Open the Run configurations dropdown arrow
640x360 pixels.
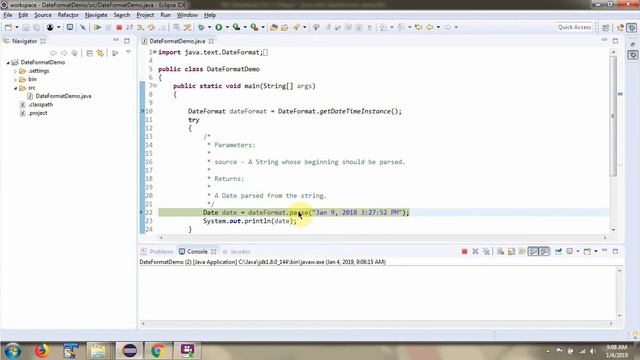(227, 27)
